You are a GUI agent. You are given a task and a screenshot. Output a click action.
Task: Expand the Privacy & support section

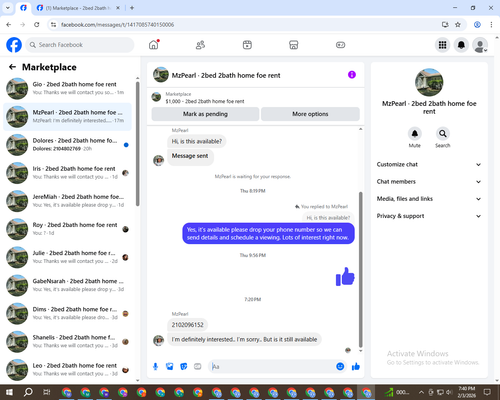coord(429,216)
